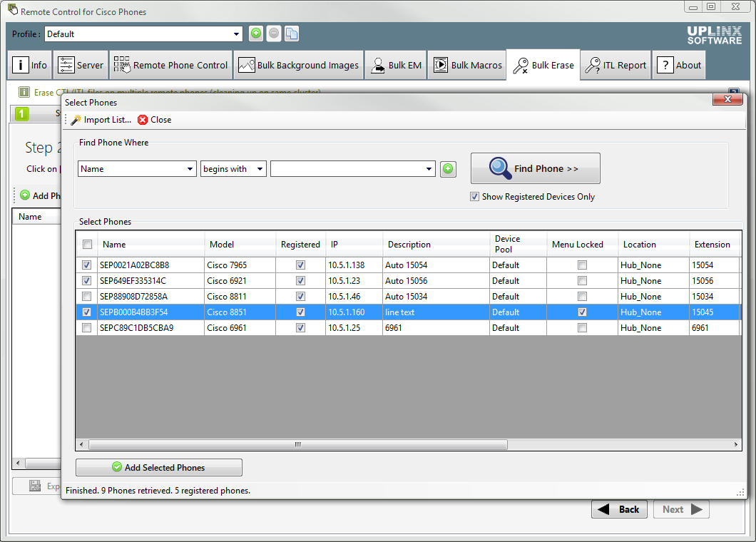Image resolution: width=756 pixels, height=542 pixels.
Task: Toggle Menu Locked checkbox for SEP0021A02BC8B8
Action: (x=583, y=265)
